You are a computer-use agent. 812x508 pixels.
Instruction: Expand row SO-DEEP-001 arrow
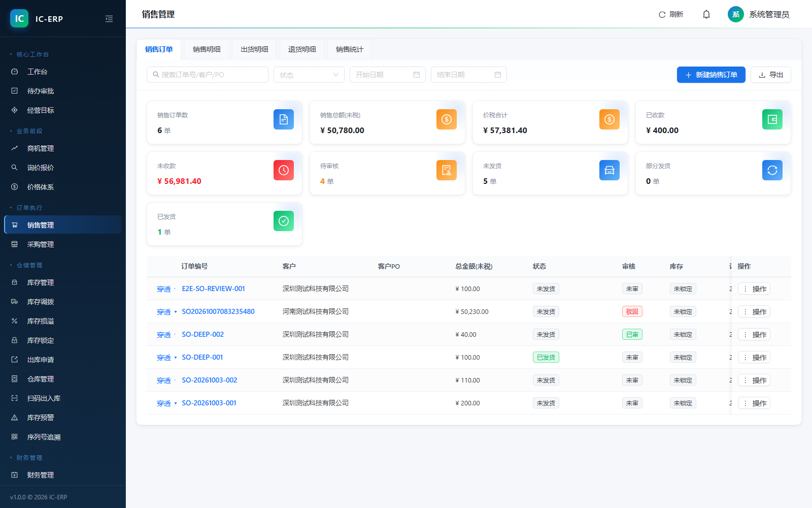[176, 358]
